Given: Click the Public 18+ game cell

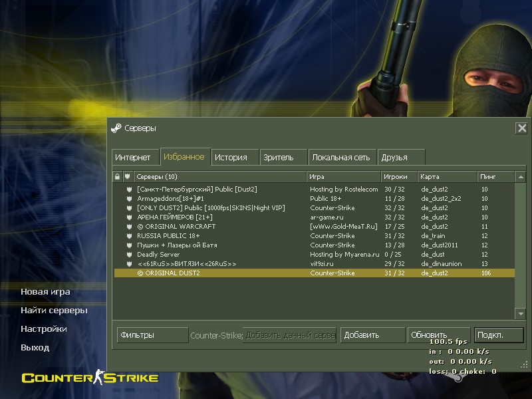Looking at the screenshot, I should tap(326, 198).
